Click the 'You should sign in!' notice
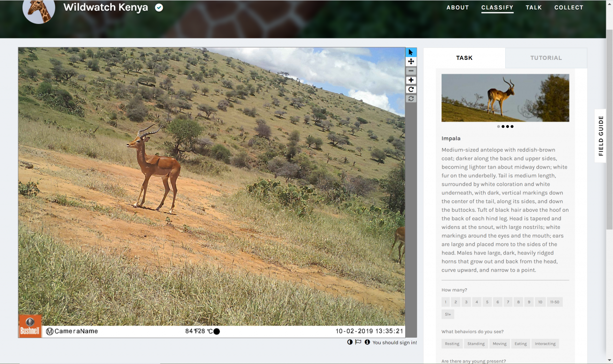The width and height of the screenshot is (613, 364). click(x=395, y=342)
